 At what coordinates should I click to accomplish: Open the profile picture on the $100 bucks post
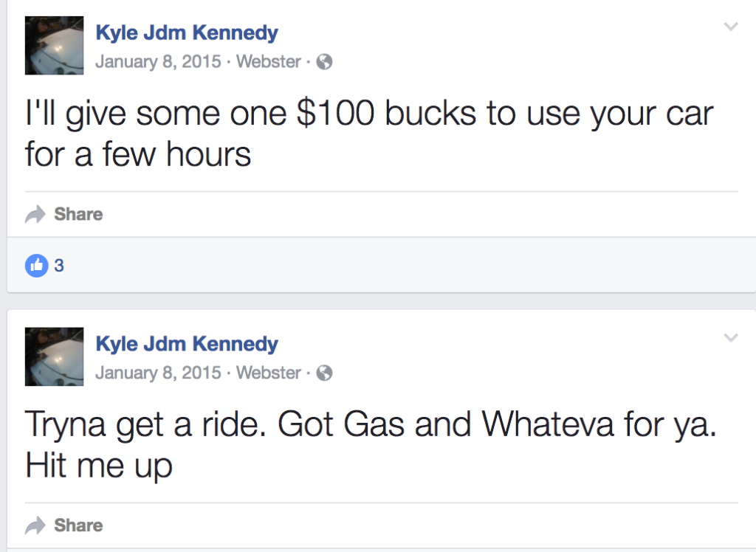[54, 45]
